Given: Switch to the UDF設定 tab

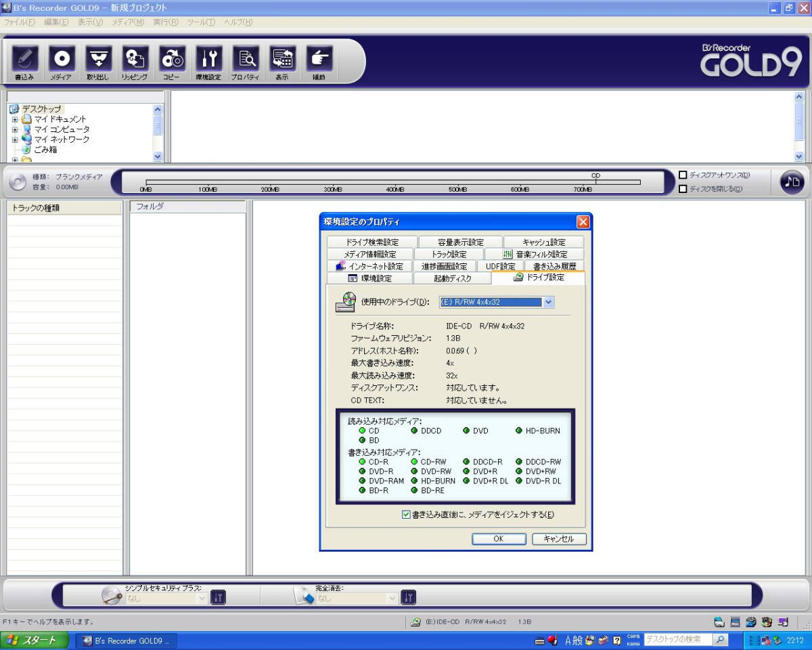Looking at the screenshot, I should pyautogui.click(x=500, y=266).
